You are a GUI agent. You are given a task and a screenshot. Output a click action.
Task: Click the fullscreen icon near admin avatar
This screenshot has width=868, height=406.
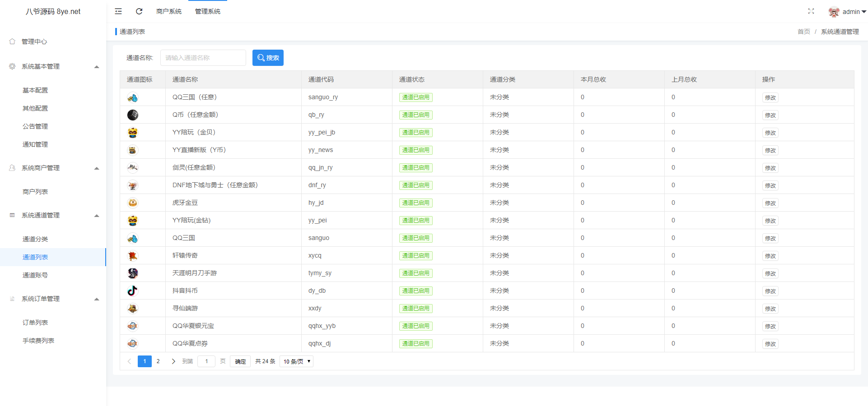(x=811, y=11)
